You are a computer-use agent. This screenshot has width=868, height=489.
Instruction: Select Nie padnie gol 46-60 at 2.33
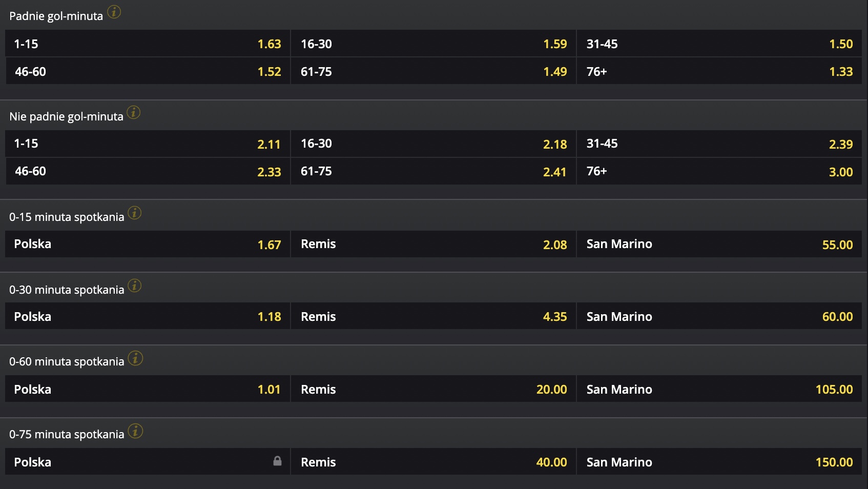[x=148, y=171]
